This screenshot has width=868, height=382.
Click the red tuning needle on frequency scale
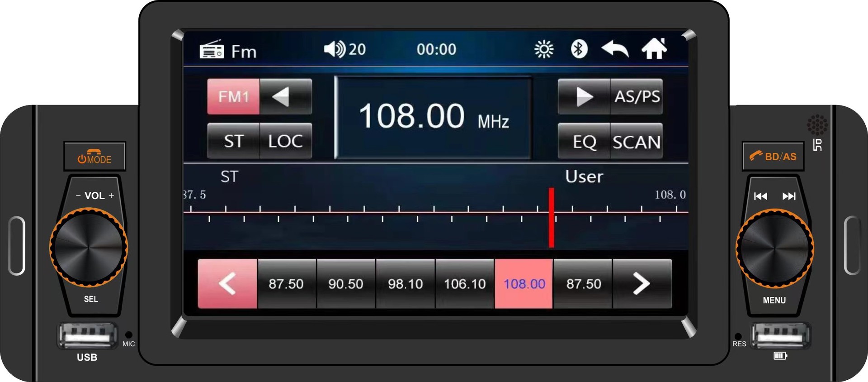point(552,218)
